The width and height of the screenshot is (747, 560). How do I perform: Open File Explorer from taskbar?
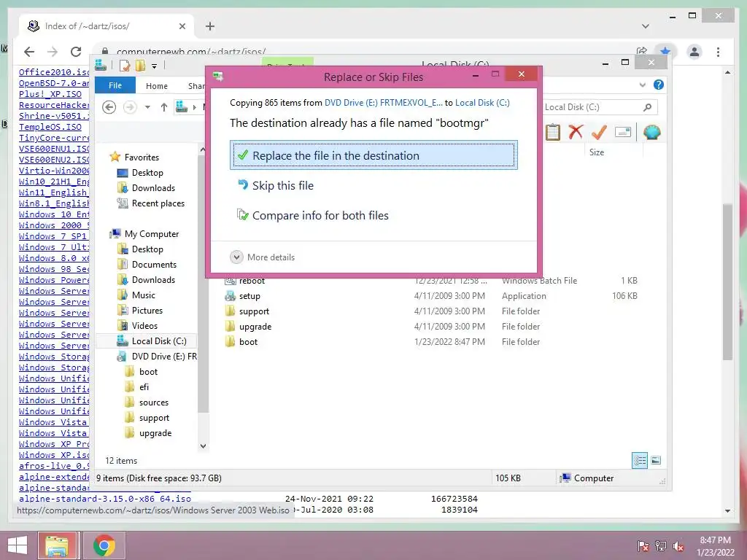tap(57, 545)
